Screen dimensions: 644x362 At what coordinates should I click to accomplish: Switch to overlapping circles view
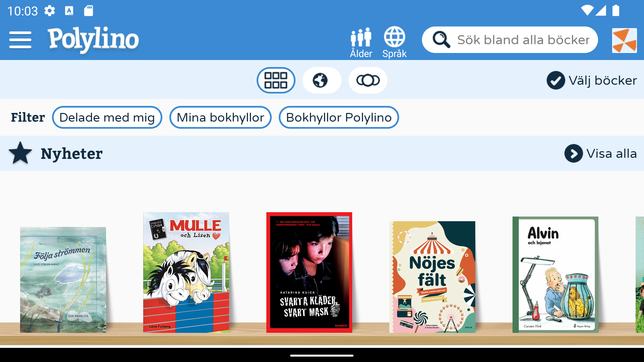368,80
